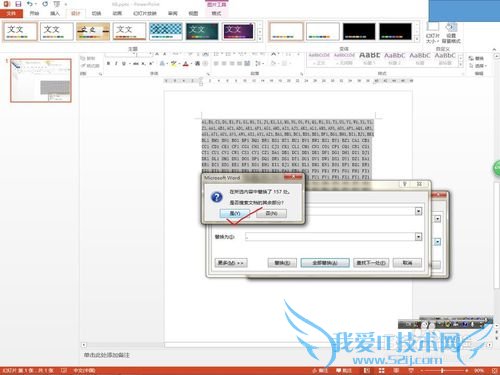Click the Redo icon in quick access toolbar
This screenshot has width=500, height=375.
click(x=45, y=4)
